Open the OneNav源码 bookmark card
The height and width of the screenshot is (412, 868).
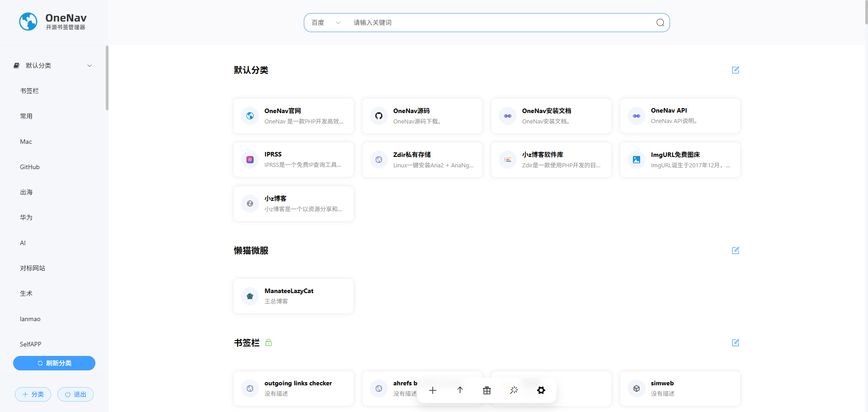pos(422,116)
